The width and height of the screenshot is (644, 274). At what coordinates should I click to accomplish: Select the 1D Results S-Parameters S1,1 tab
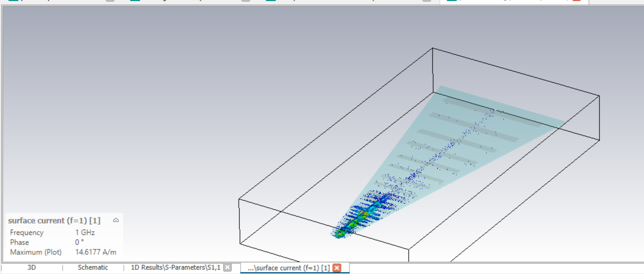coord(175,267)
